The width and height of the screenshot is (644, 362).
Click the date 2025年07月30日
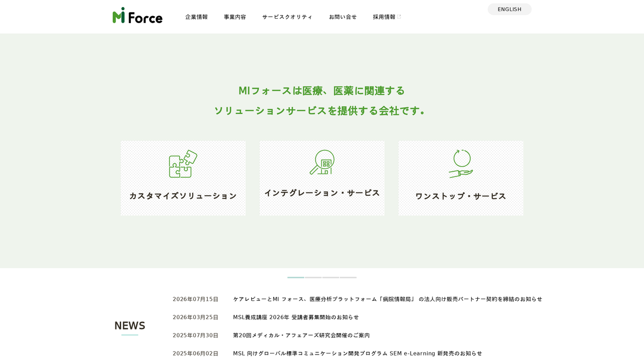click(x=195, y=335)
